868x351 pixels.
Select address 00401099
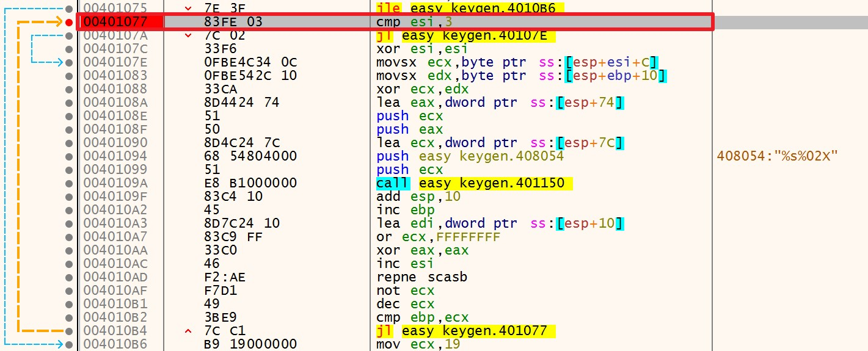coord(115,170)
